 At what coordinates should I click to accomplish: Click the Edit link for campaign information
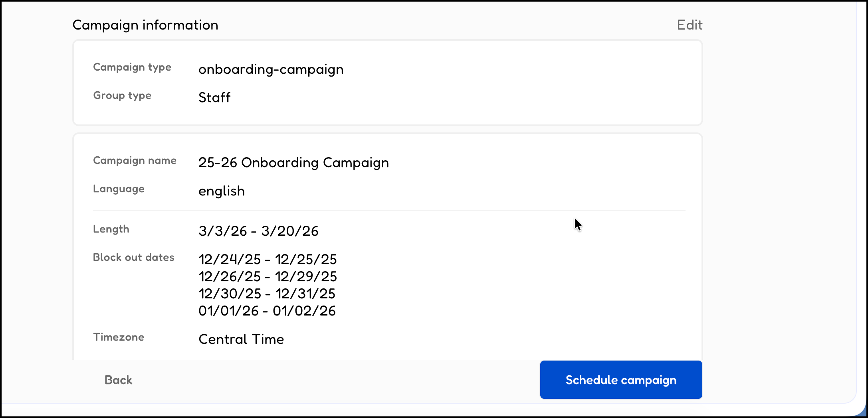click(x=689, y=25)
